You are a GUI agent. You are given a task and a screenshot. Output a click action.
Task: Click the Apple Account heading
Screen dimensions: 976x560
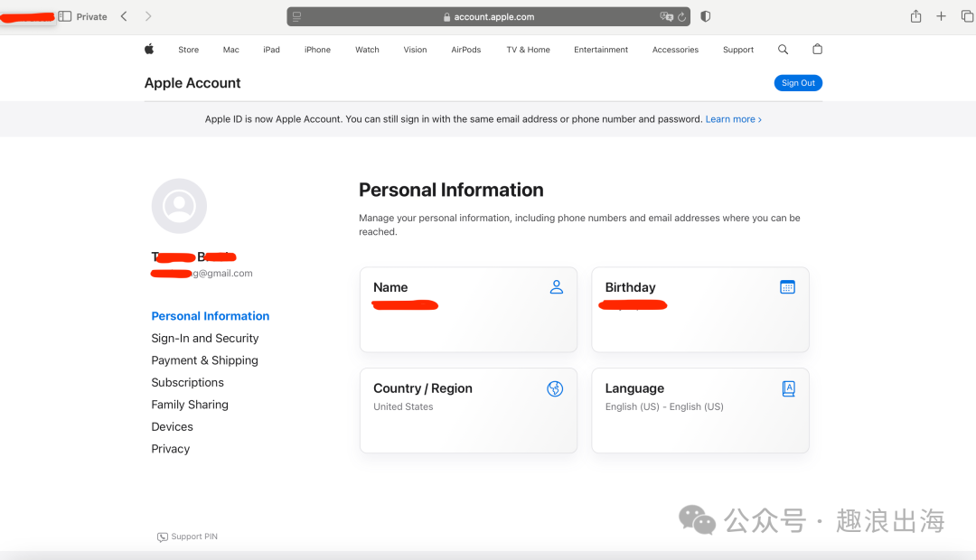point(192,83)
